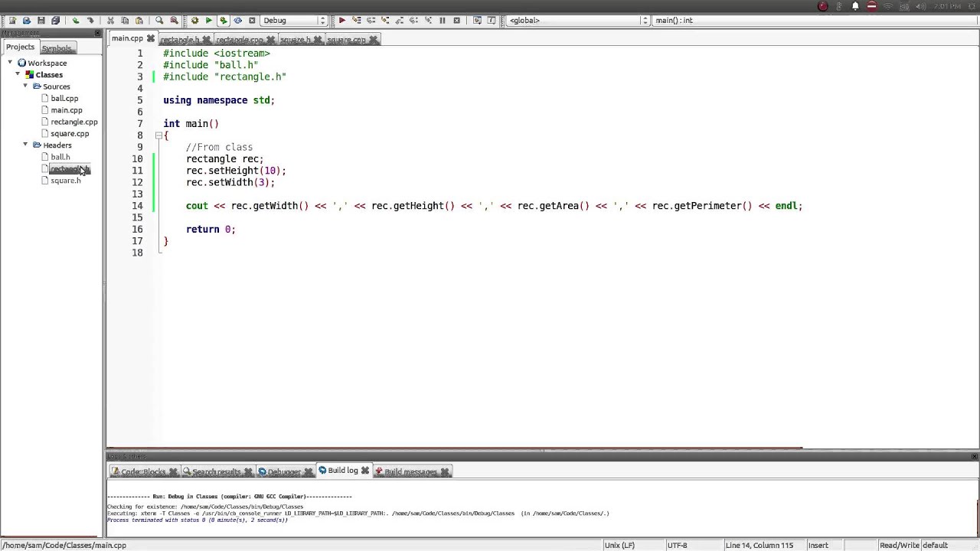Pause the debugger with break icon
The width and height of the screenshot is (980, 551).
click(443, 21)
